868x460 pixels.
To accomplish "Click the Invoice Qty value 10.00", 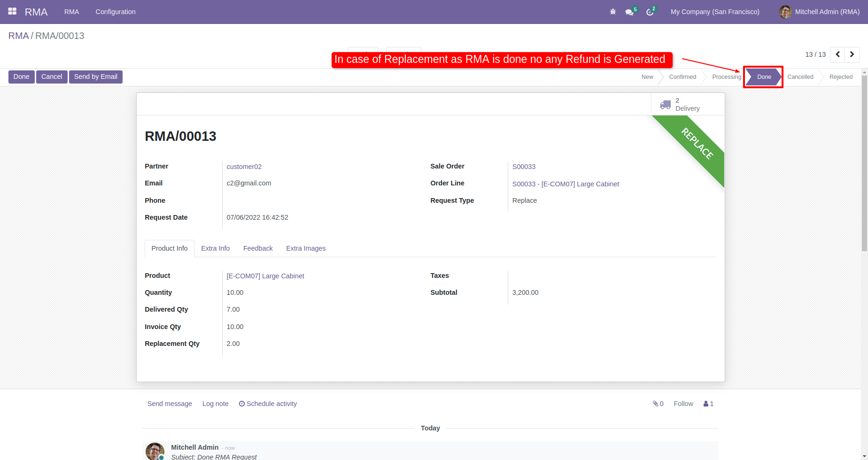I will [x=235, y=327].
